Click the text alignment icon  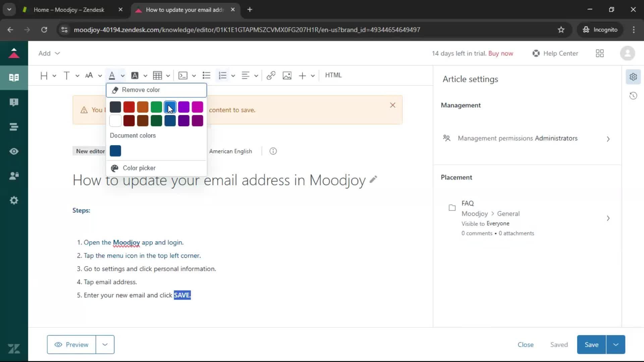coord(246,75)
